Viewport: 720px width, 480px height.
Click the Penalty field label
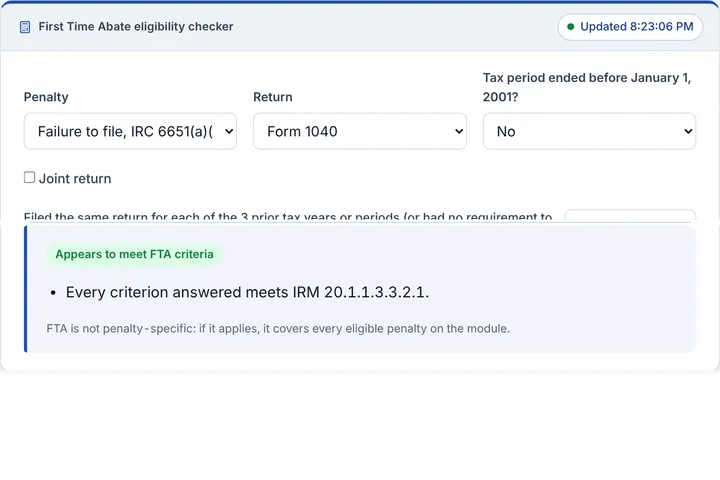click(46, 97)
